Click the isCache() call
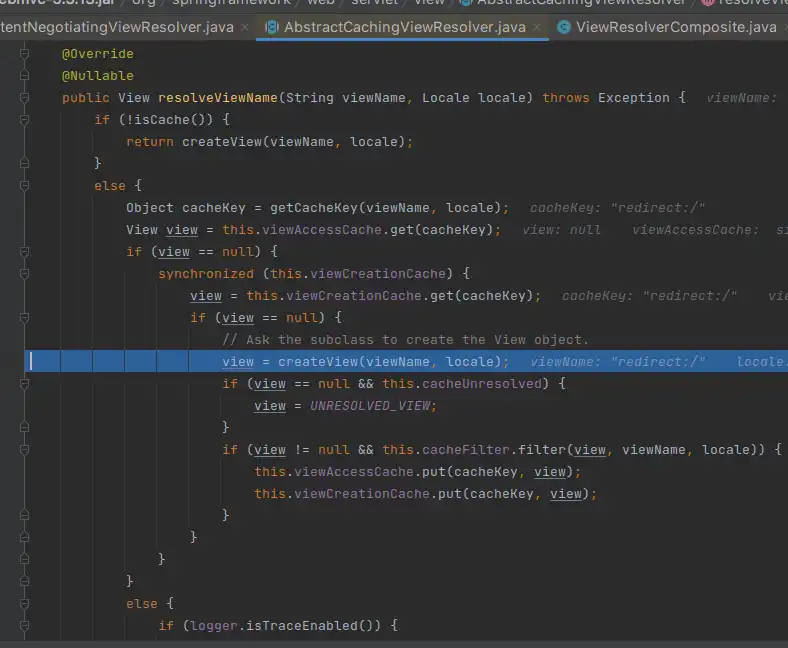 (x=170, y=120)
